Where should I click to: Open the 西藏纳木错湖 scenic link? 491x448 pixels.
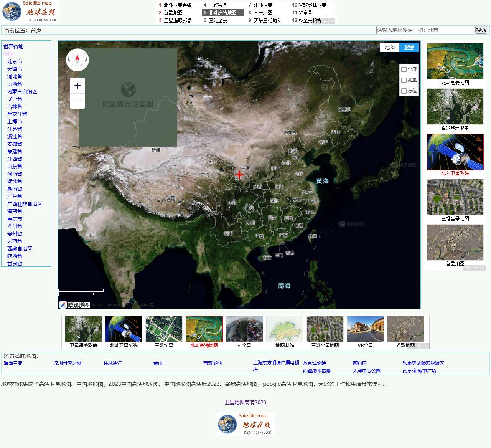pyautogui.click(x=317, y=371)
